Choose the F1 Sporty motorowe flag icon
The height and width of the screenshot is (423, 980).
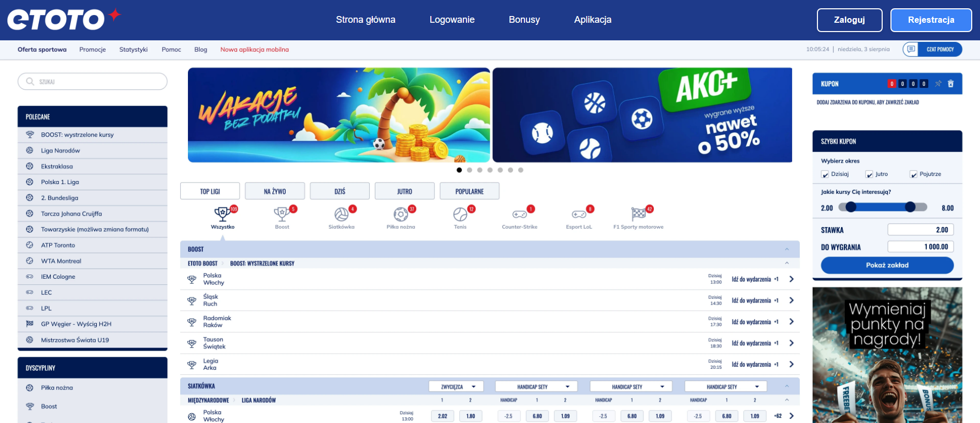pyautogui.click(x=638, y=214)
